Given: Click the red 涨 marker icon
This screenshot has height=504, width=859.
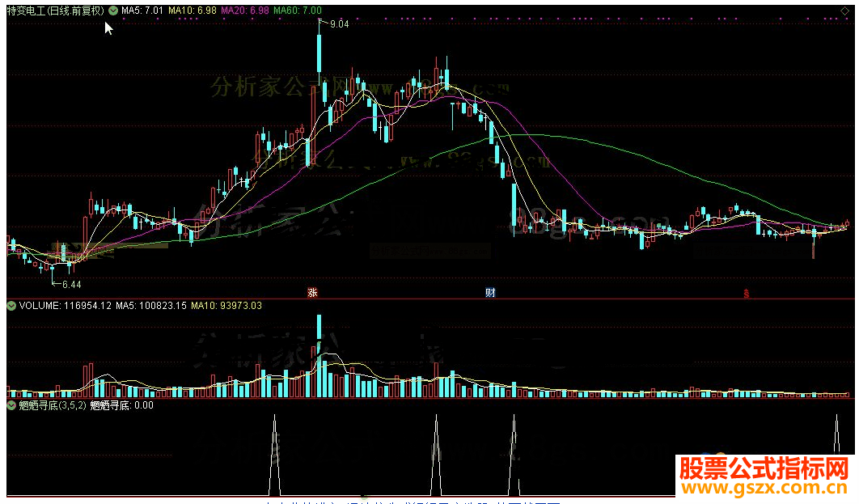Looking at the screenshot, I should (313, 293).
